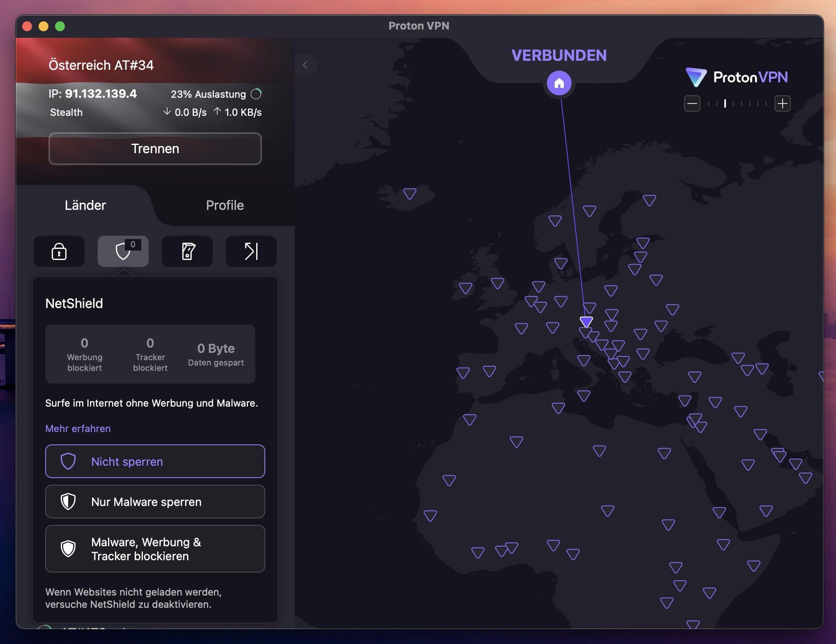
Task: Select the Iceland server marker
Action: pos(410,193)
